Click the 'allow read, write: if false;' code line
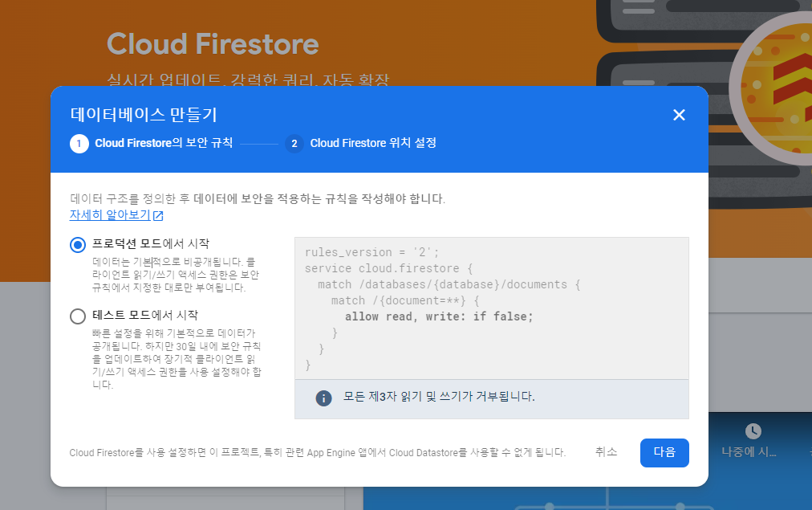812x510 pixels. (x=439, y=316)
